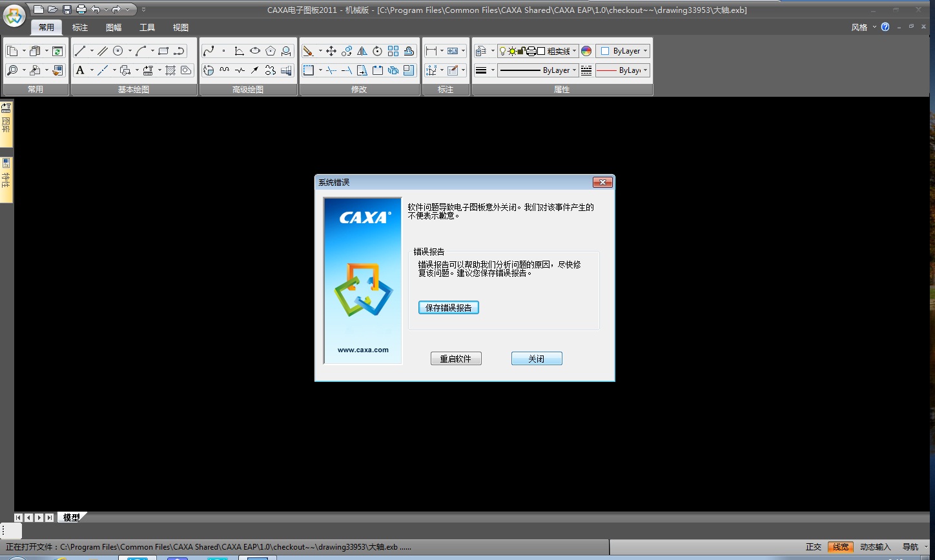Switch to the 视图 ribbon tab
The height and width of the screenshot is (560, 935).
(181, 27)
